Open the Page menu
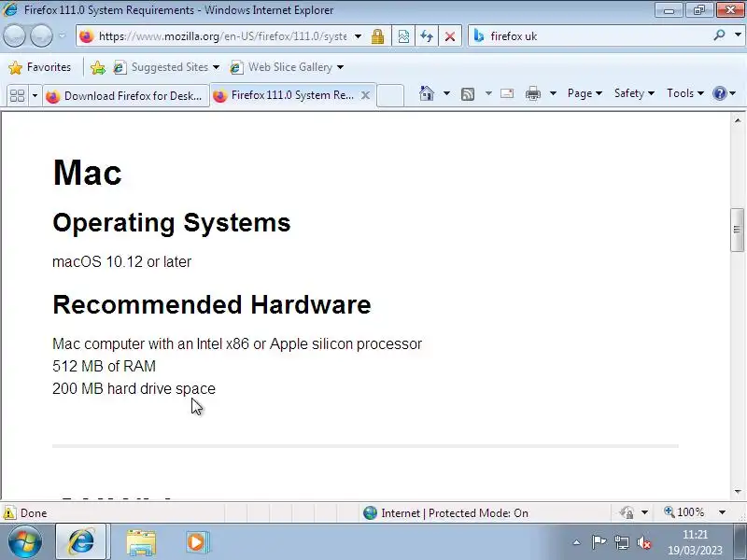This screenshot has width=747, height=560. [x=585, y=93]
